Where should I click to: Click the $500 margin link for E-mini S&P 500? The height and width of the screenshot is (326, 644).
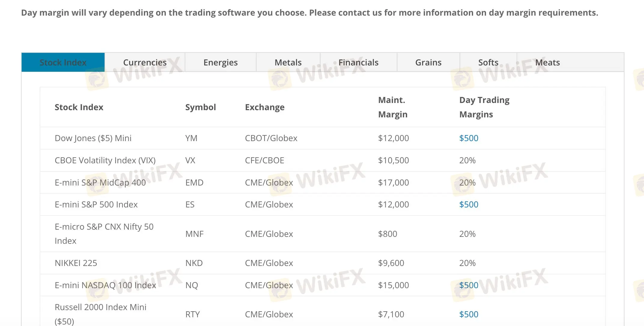click(469, 204)
